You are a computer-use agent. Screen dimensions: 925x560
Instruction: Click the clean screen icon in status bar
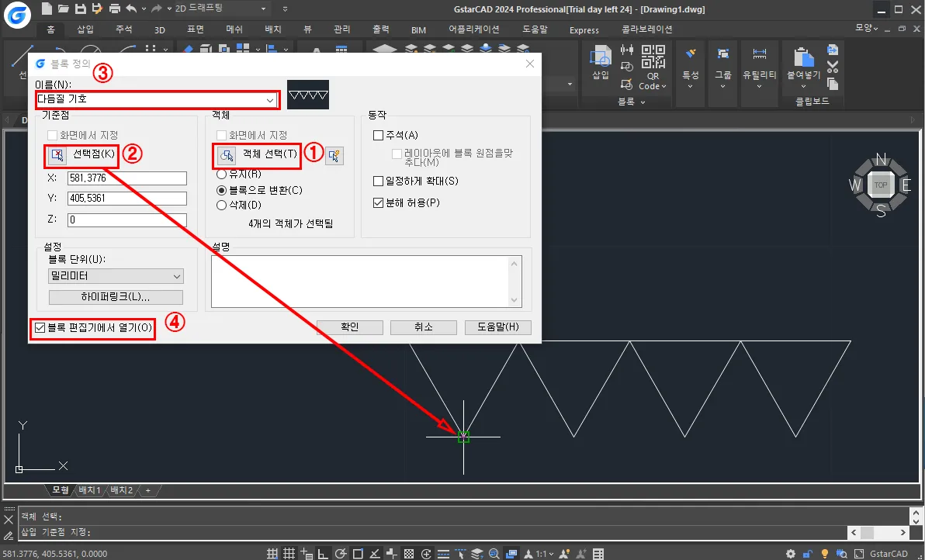click(x=858, y=554)
